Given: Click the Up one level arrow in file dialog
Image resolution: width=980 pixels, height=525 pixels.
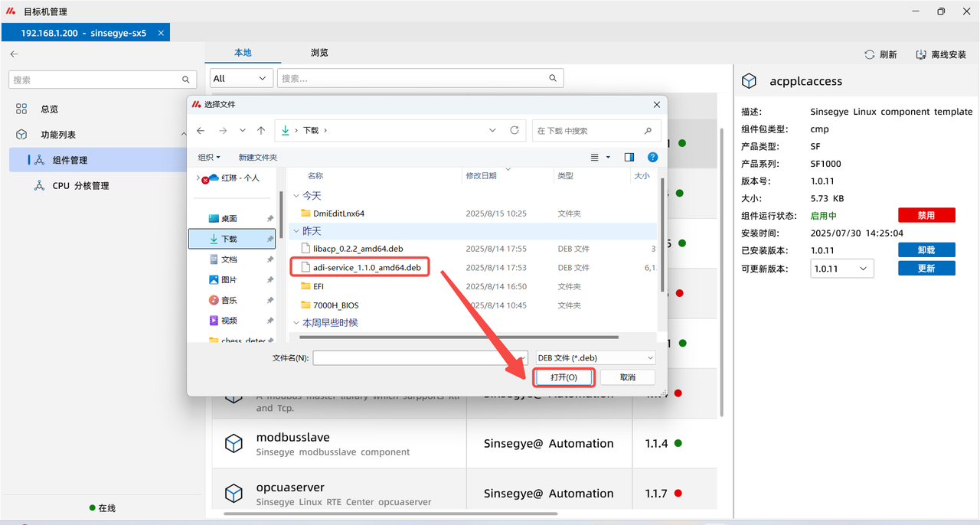Looking at the screenshot, I should [x=261, y=131].
